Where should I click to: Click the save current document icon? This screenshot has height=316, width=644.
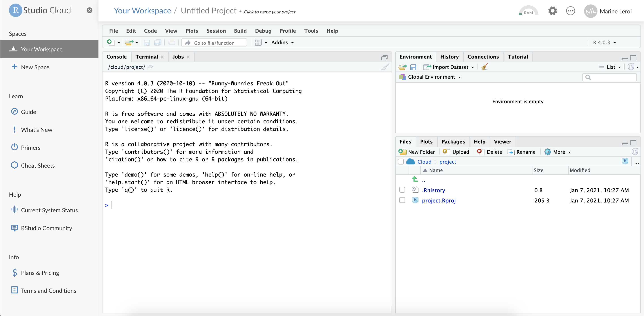pos(147,43)
